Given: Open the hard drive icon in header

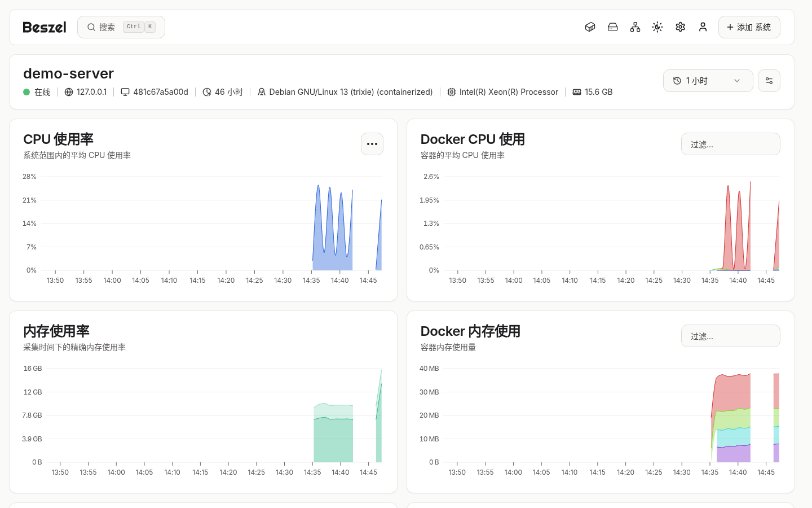Looking at the screenshot, I should (x=612, y=27).
